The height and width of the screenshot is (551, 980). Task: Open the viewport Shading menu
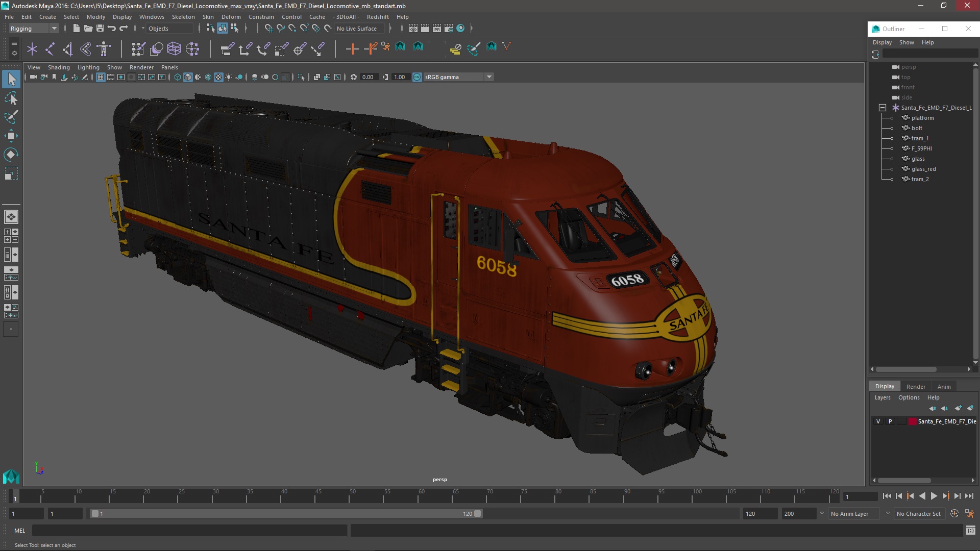click(x=59, y=67)
